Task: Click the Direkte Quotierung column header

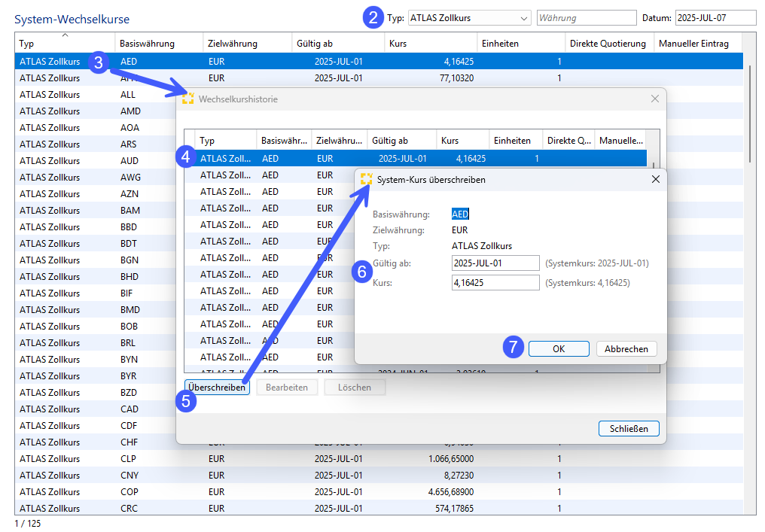Action: [x=609, y=44]
